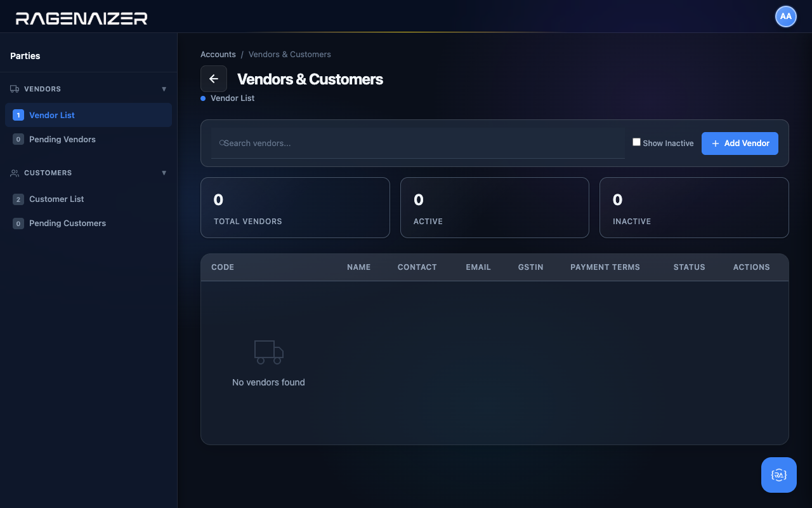Click the count badge beside Customer List

click(x=18, y=199)
